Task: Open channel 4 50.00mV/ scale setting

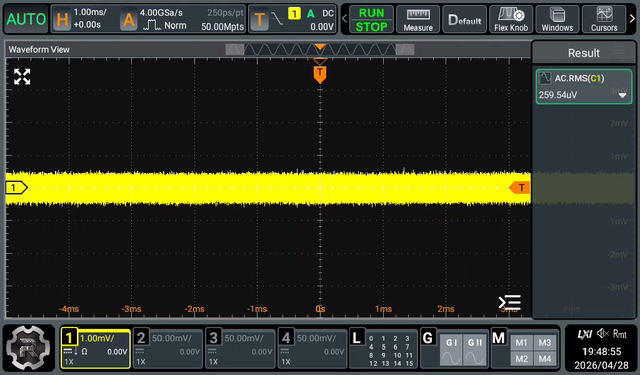Action: point(316,338)
